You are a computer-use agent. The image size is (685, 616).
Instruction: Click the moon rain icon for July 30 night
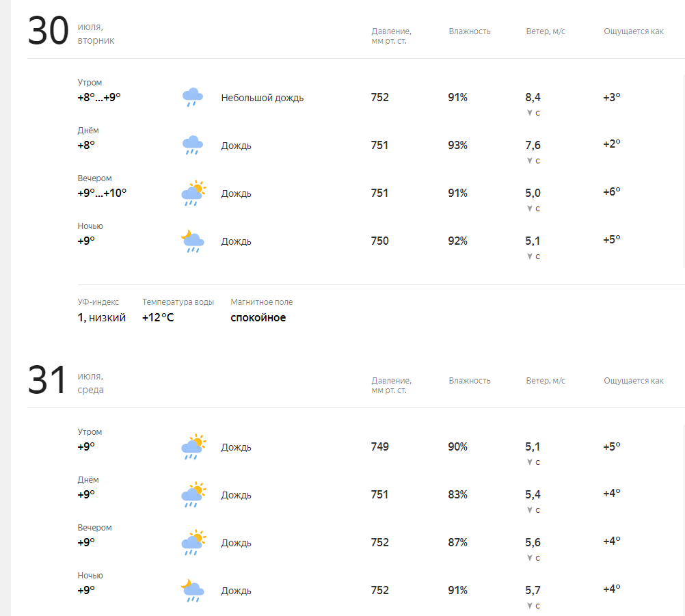192,241
